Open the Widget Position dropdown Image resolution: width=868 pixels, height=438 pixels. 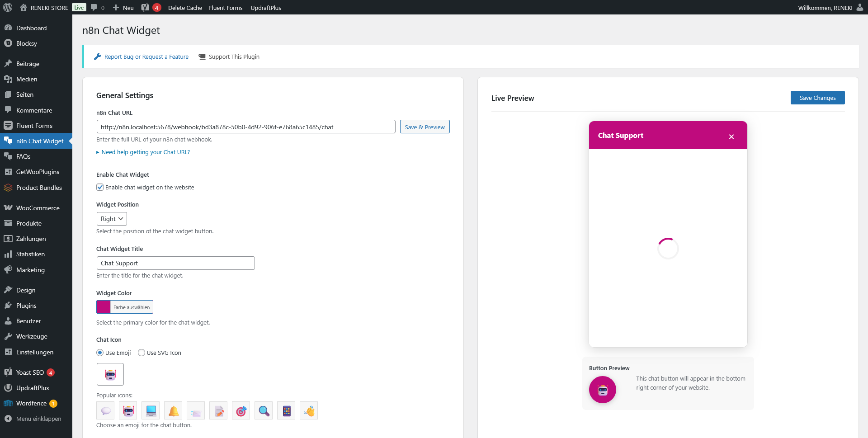[x=112, y=219]
